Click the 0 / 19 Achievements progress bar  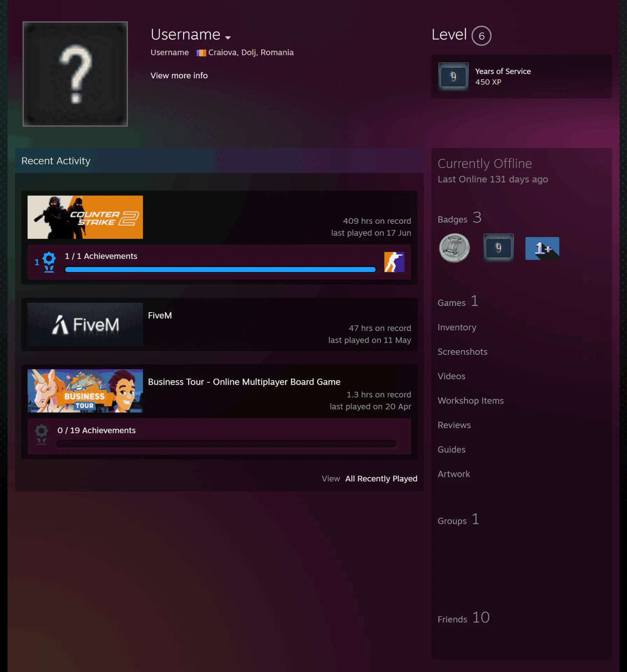coord(227,444)
